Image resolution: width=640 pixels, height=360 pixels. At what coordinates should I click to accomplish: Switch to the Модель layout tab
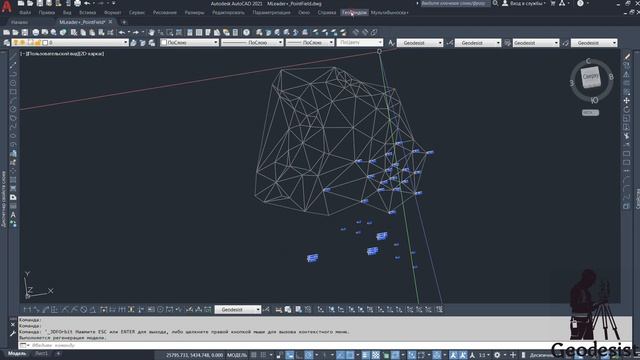[17, 354]
